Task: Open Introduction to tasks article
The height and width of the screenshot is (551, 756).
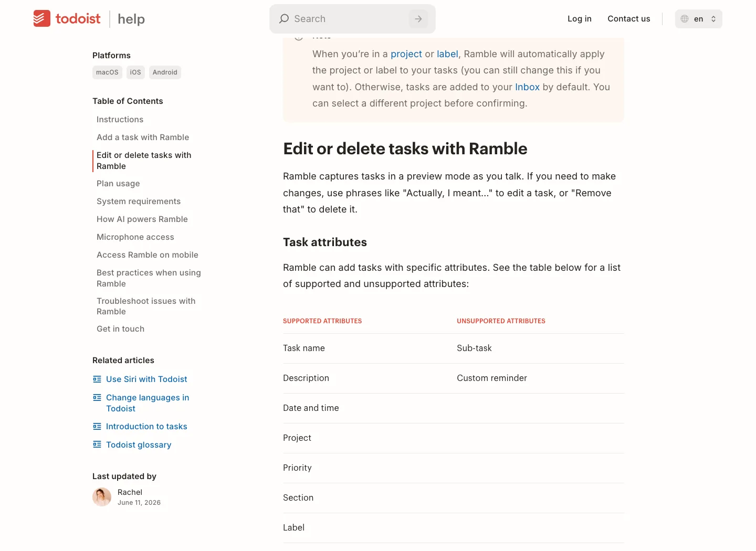Action: click(x=146, y=426)
